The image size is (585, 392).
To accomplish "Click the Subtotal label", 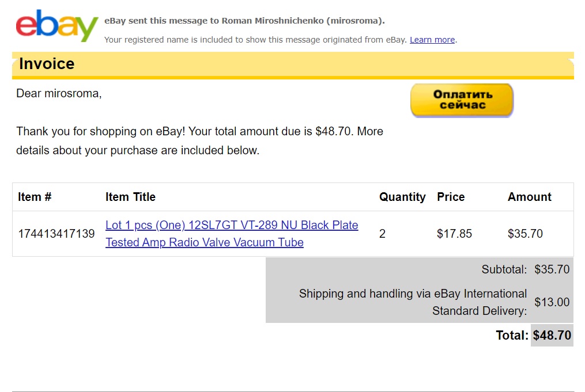I will coord(504,269).
